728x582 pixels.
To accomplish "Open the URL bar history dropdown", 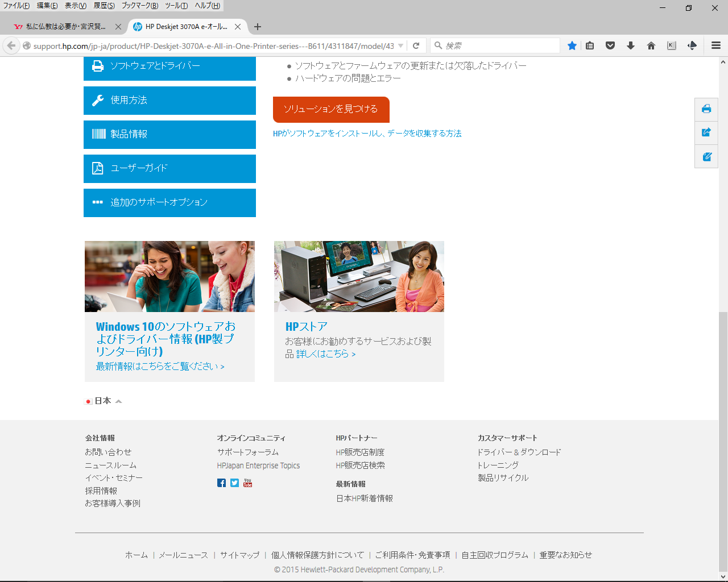I will [x=401, y=45].
